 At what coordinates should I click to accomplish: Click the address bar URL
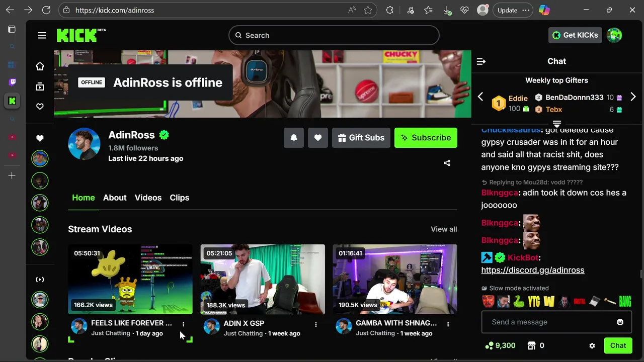[x=115, y=10]
